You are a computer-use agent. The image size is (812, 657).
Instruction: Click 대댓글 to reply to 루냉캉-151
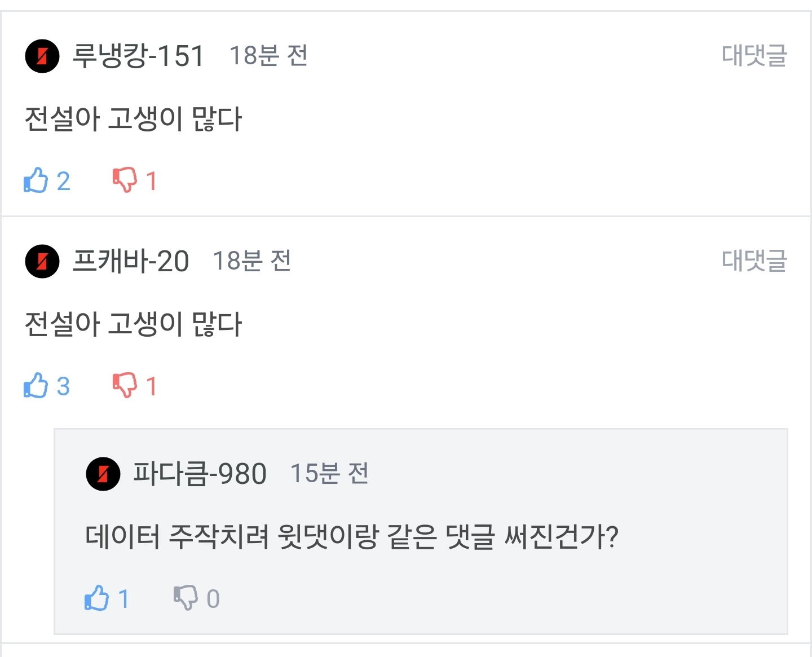click(x=754, y=55)
